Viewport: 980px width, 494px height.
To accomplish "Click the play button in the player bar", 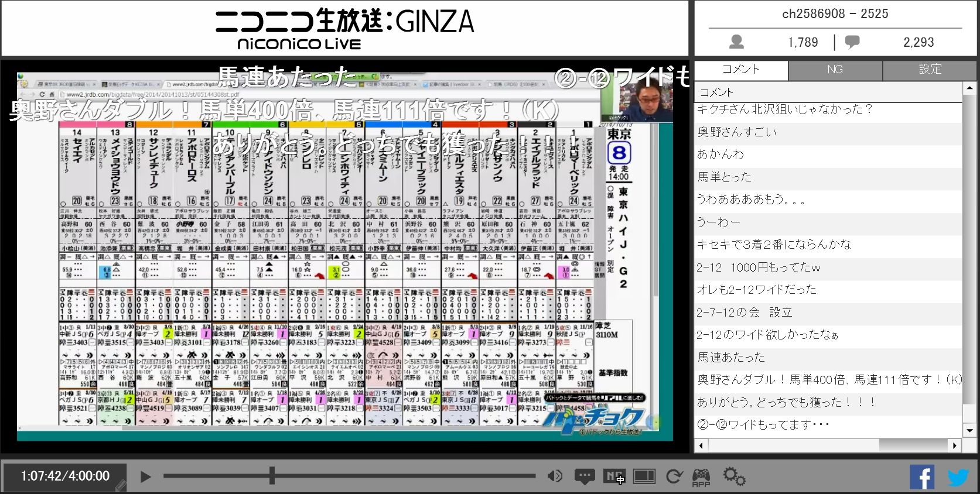I will pos(145,477).
